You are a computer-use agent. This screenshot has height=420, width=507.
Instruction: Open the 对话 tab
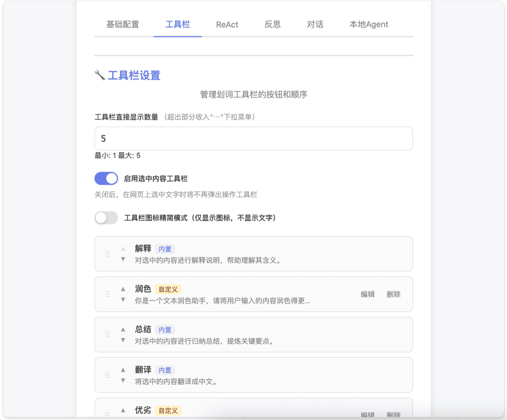[315, 24]
